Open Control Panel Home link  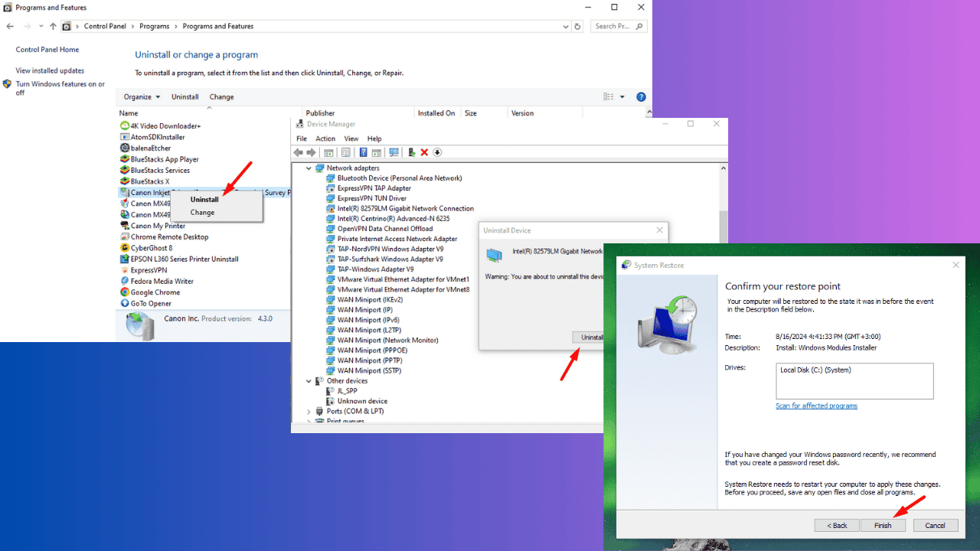click(x=47, y=50)
